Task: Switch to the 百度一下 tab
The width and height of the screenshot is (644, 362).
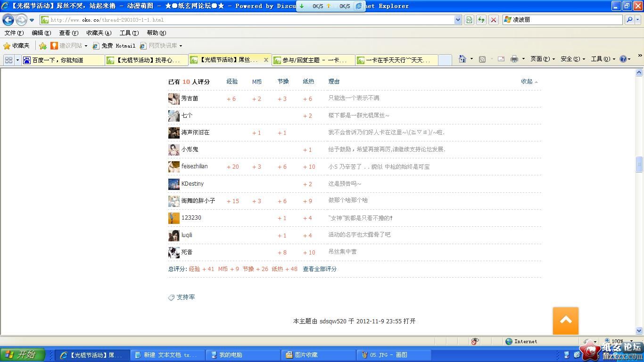Action: 63,60
